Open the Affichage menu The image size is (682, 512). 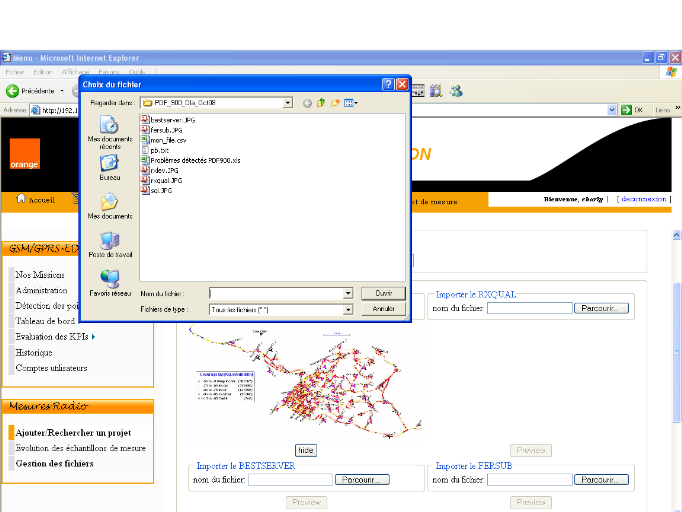(75, 72)
